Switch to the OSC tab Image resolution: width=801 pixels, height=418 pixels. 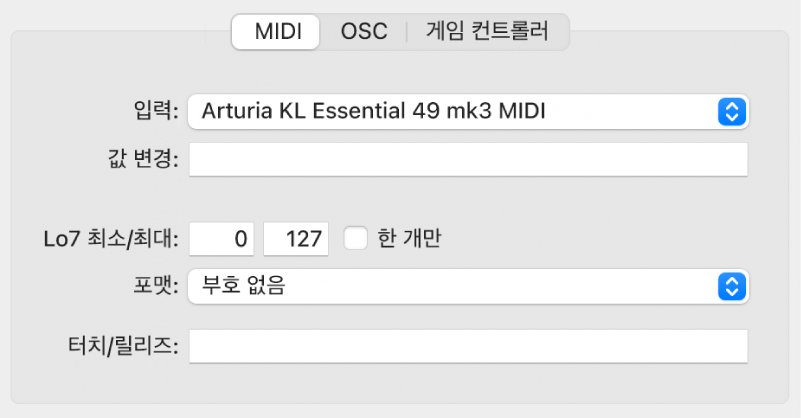pos(364,31)
